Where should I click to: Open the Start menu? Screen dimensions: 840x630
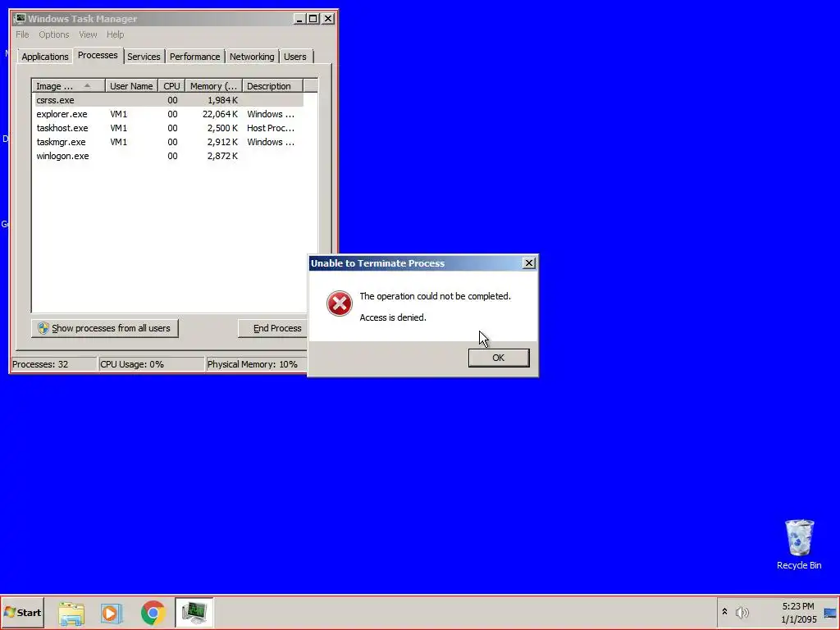click(x=22, y=612)
